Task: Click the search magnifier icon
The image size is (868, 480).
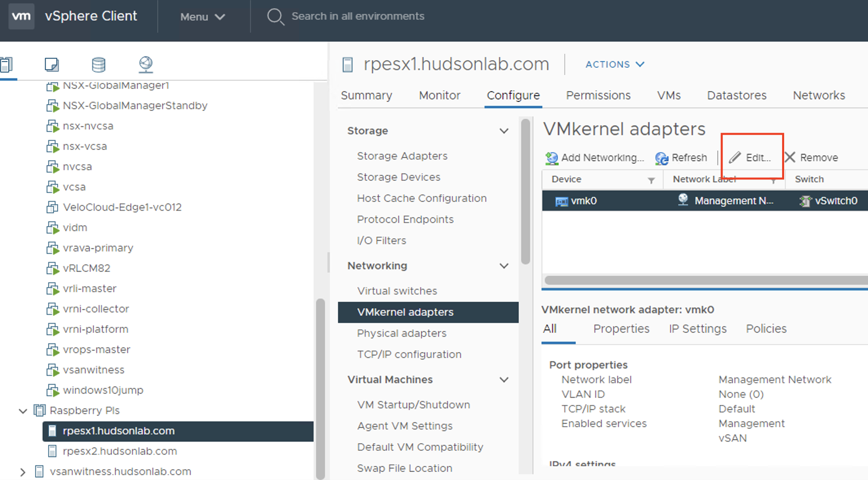Action: (276, 17)
